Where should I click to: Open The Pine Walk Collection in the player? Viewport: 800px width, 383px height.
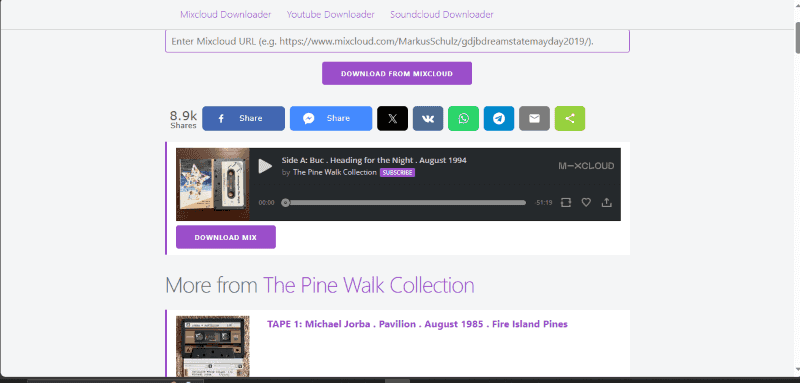(x=335, y=172)
